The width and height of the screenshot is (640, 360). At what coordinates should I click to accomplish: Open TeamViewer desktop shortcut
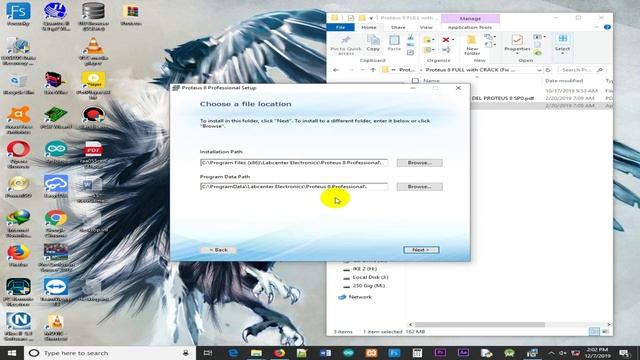(x=56, y=291)
